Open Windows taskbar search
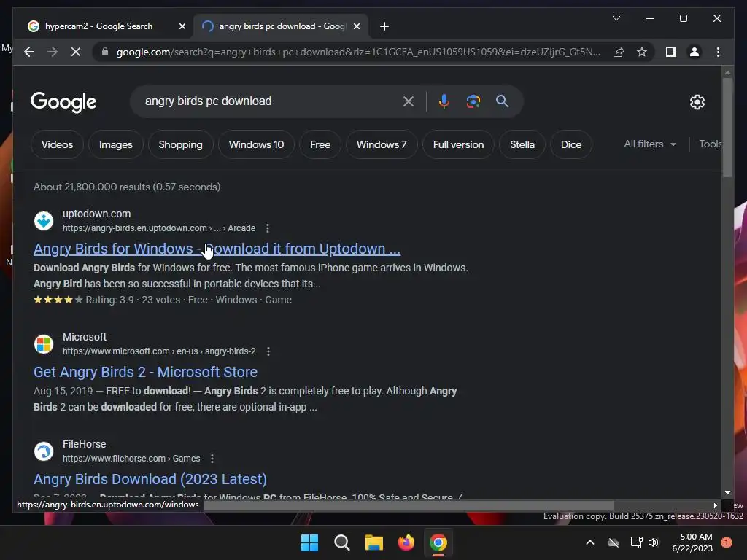747x560 pixels. (341, 542)
